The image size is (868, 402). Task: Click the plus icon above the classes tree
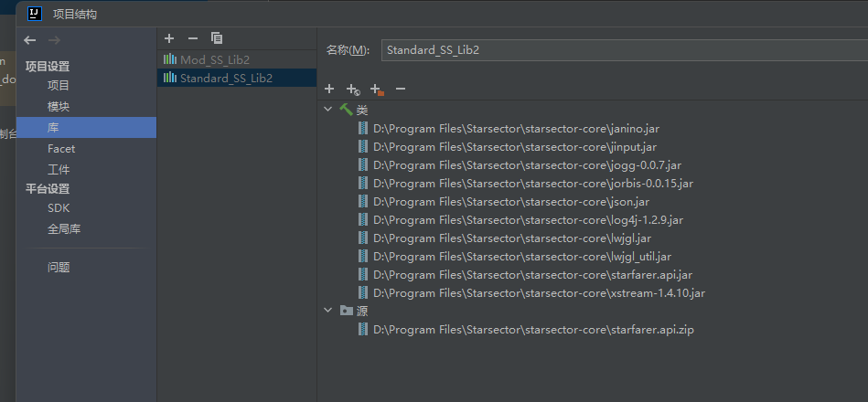[329, 90]
